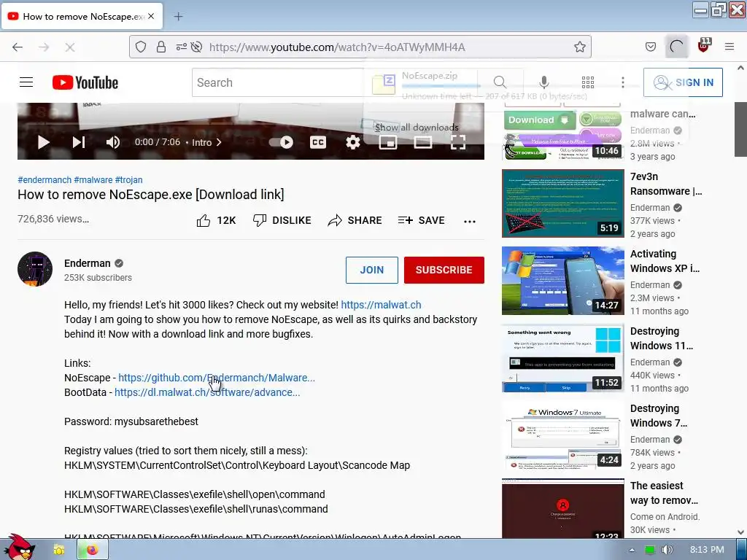Save the video to a playlist
The width and height of the screenshot is (747, 560).
(x=422, y=220)
